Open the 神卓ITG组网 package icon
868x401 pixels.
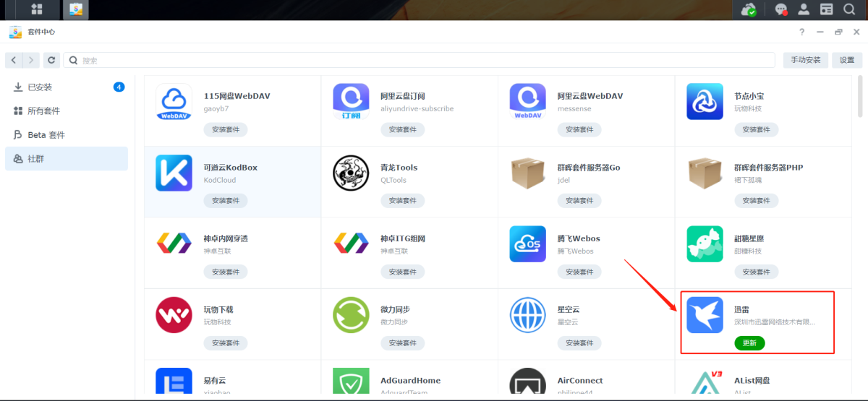point(351,243)
